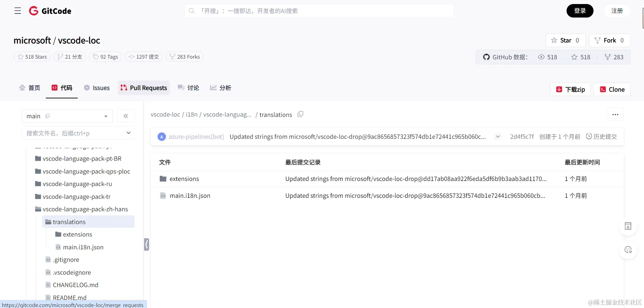Fork the repository
The width and height of the screenshot is (644, 308).
tap(610, 40)
